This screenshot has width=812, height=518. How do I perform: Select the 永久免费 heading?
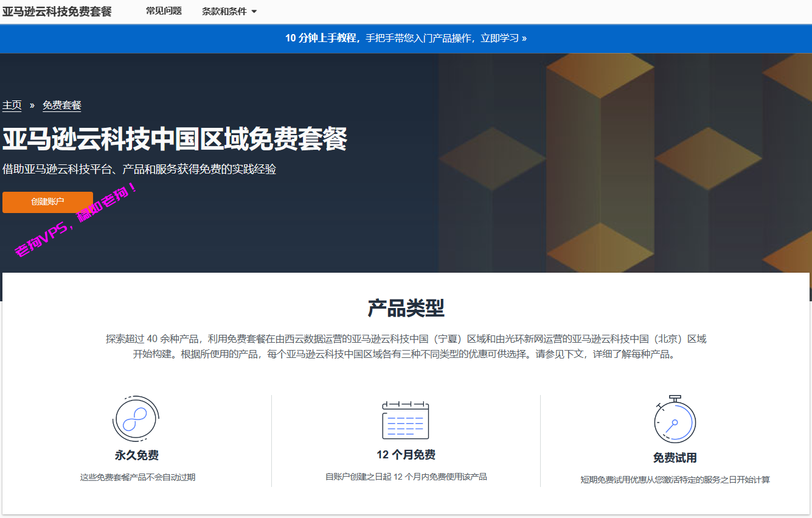pos(137,455)
